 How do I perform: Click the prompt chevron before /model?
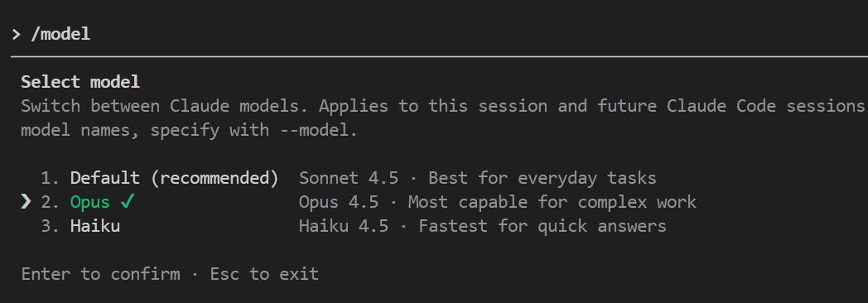16,34
